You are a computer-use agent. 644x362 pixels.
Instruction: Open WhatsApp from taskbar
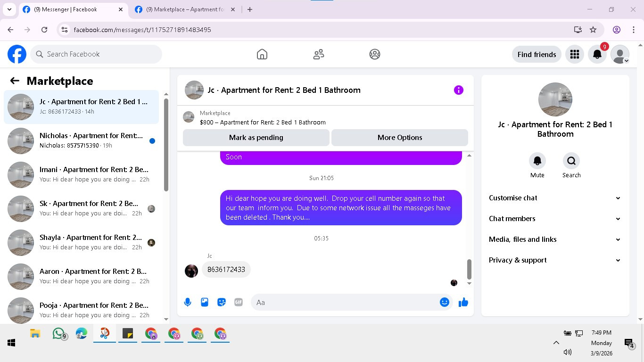click(58, 334)
